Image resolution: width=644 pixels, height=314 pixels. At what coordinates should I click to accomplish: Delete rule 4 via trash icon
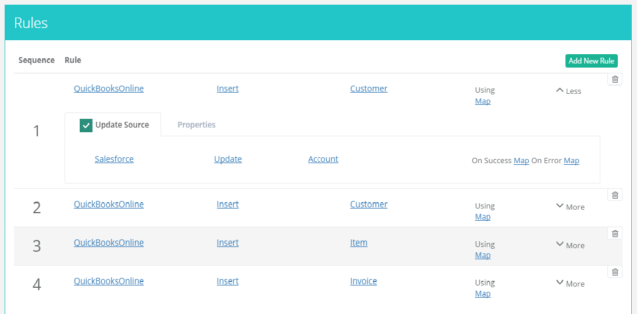pos(615,272)
